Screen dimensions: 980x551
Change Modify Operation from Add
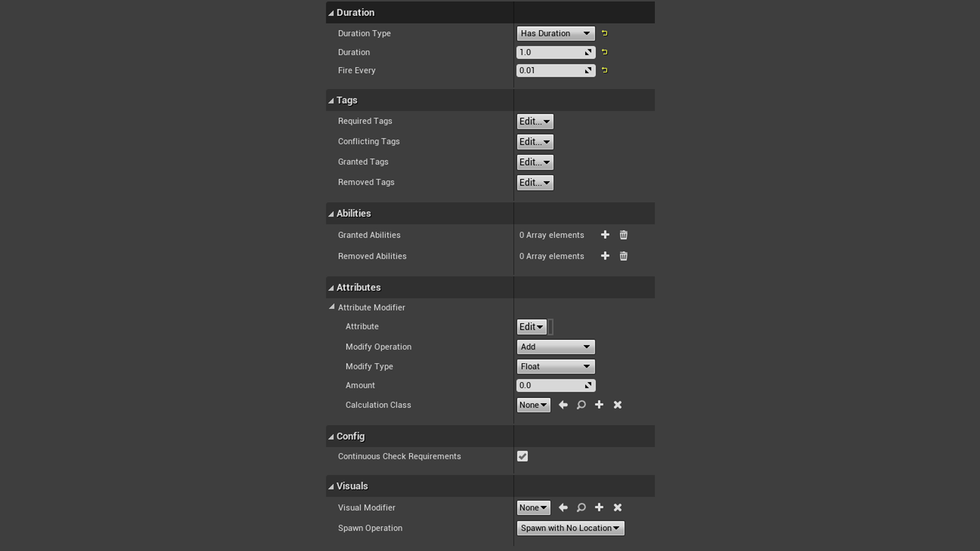click(555, 346)
